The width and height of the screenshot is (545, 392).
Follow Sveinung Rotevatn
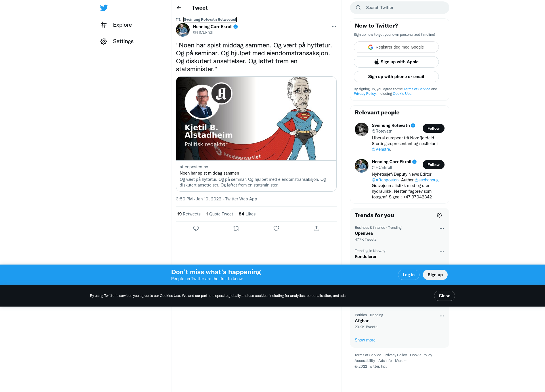click(433, 128)
